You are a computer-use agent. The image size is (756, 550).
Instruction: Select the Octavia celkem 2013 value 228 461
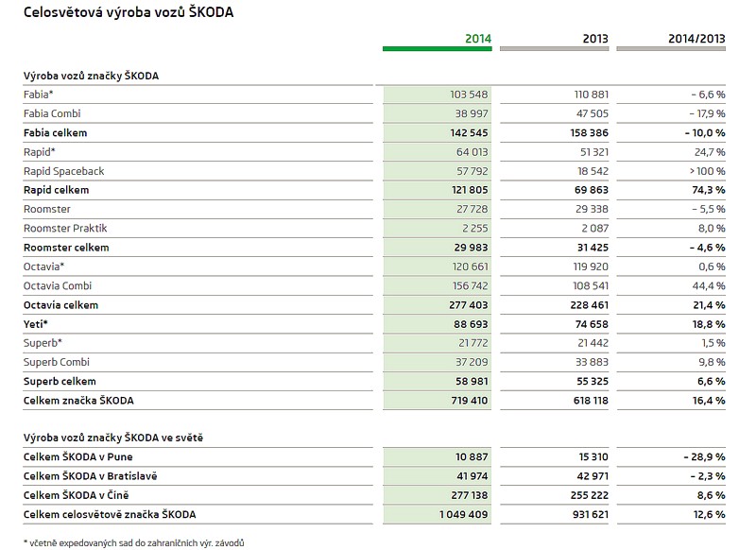(x=589, y=305)
